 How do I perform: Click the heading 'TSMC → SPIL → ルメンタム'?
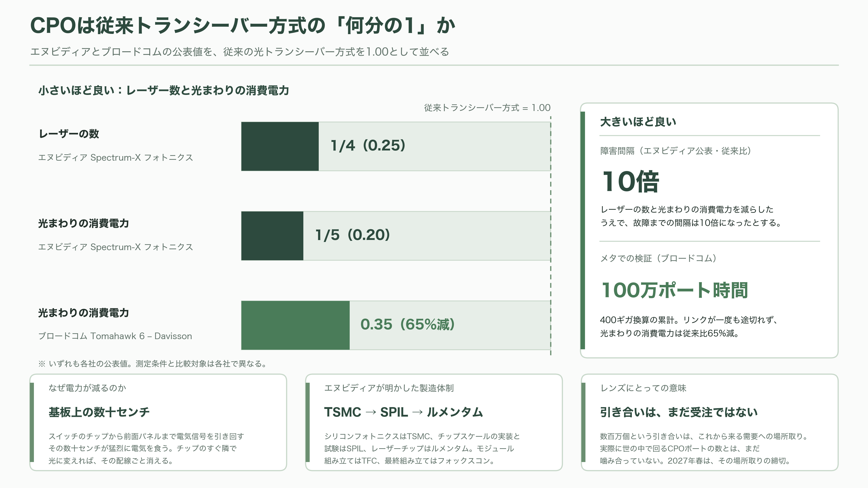coord(403,412)
